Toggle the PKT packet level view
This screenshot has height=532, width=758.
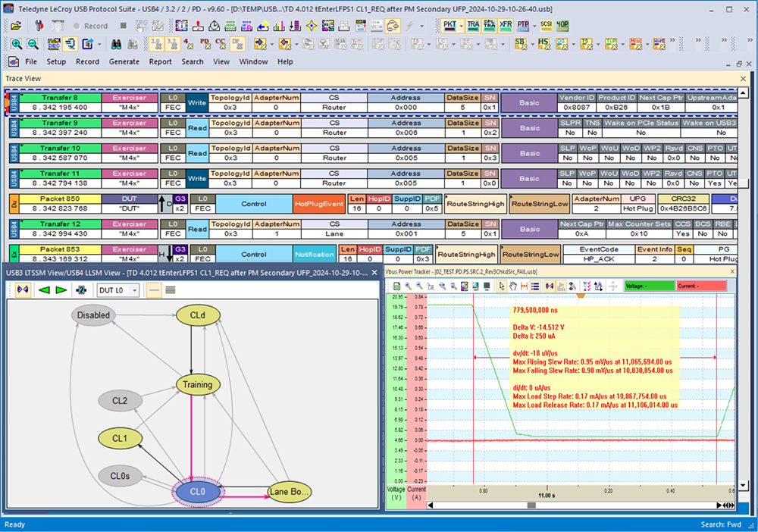point(450,25)
